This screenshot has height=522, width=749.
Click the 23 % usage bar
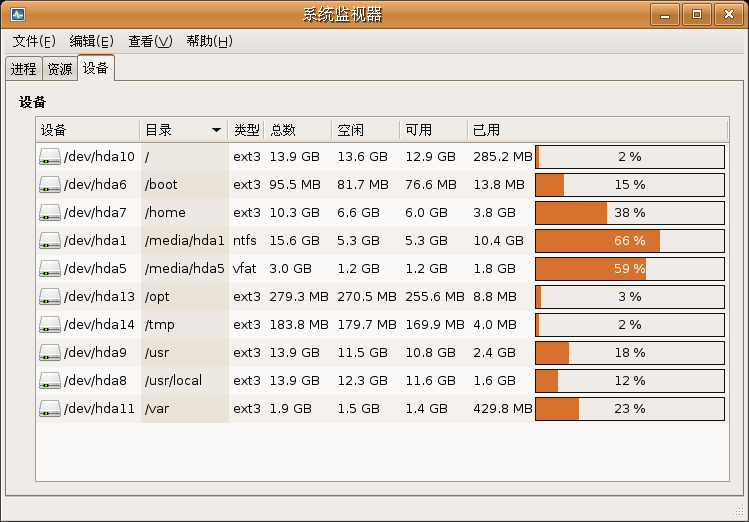point(630,408)
